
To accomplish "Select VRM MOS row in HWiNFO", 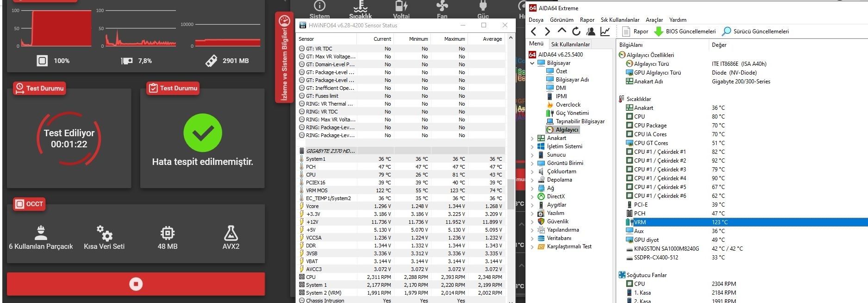I will (x=401, y=190).
